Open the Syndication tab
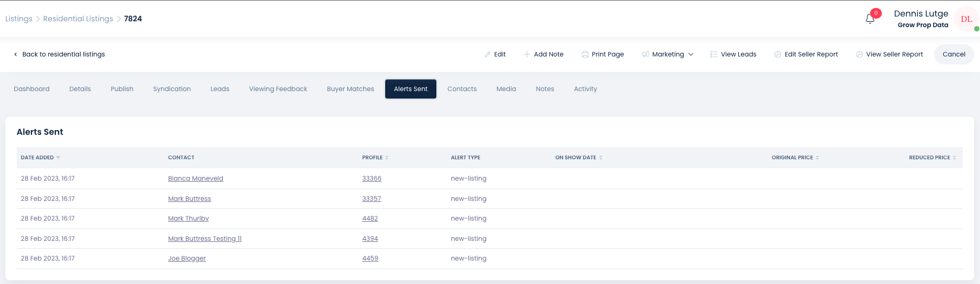Screen dimensions: 980x284 pos(172,89)
